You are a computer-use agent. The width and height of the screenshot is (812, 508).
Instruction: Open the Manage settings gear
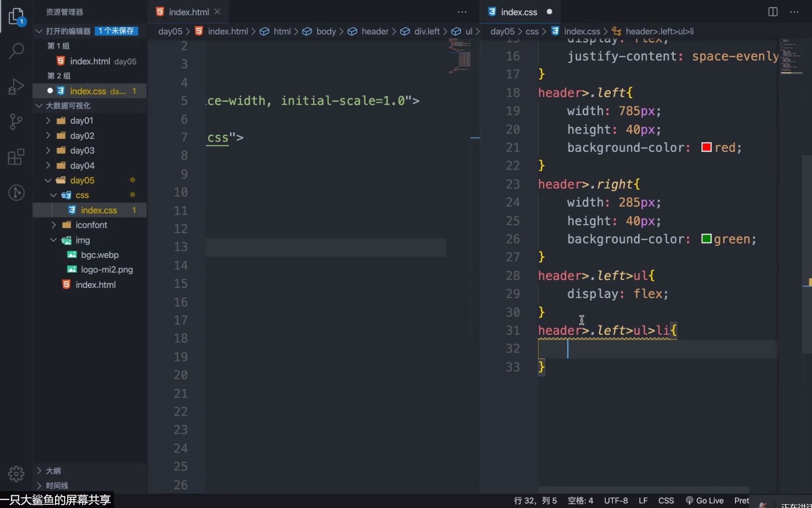pyautogui.click(x=16, y=474)
